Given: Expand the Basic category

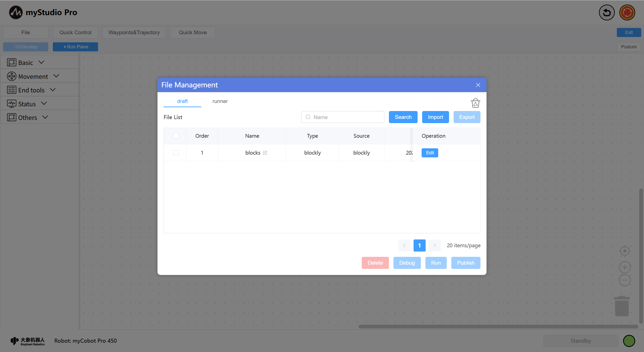Looking at the screenshot, I should tap(26, 62).
